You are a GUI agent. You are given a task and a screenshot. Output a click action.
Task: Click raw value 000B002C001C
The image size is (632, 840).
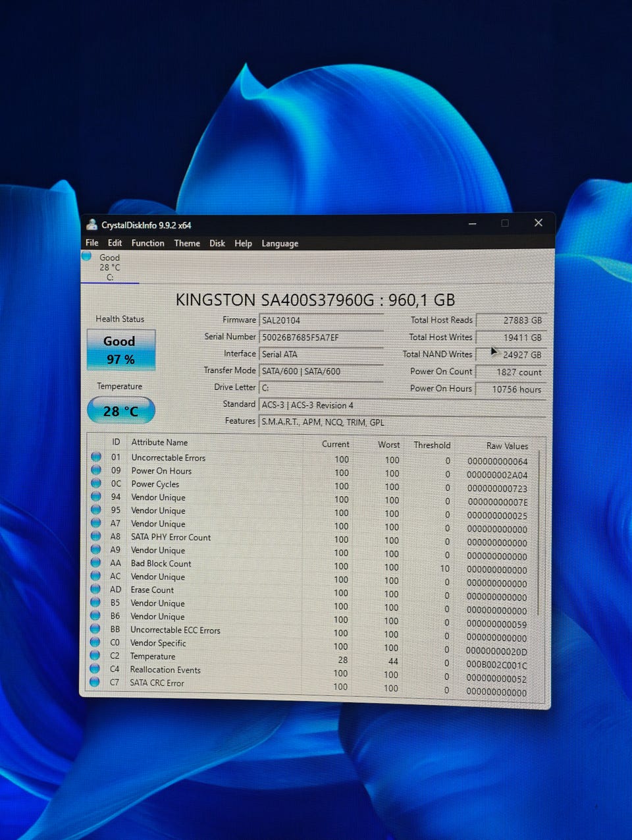tap(496, 665)
